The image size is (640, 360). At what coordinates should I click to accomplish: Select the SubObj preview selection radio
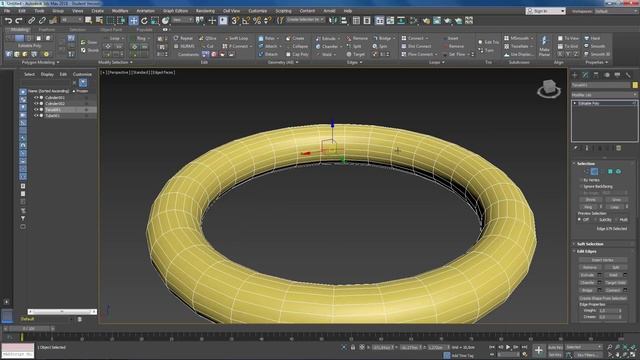coord(596,220)
